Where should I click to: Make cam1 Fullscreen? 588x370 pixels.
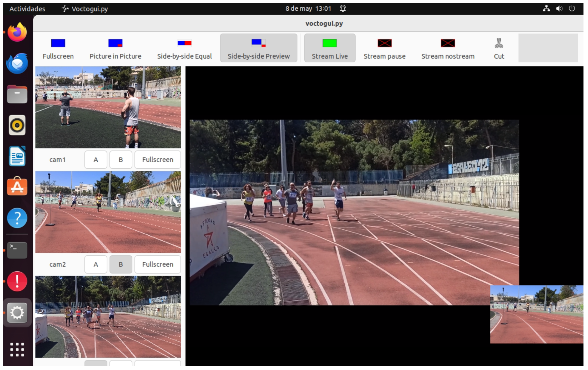(x=157, y=160)
